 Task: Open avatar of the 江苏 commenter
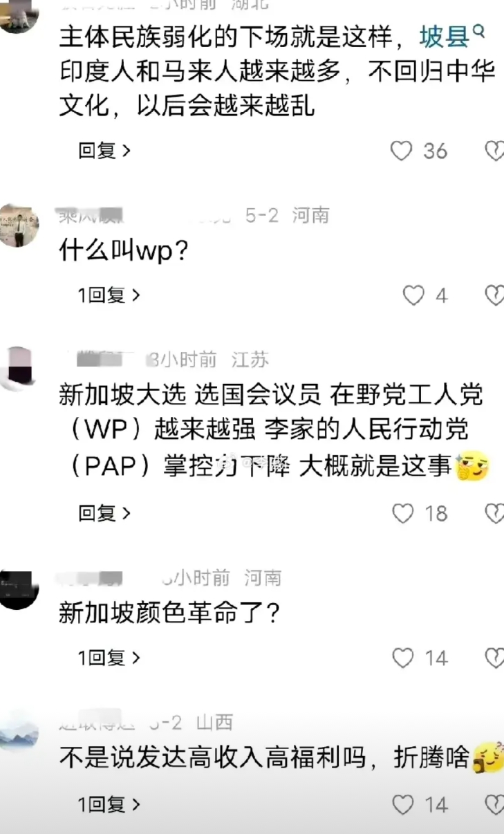pyautogui.click(x=17, y=369)
